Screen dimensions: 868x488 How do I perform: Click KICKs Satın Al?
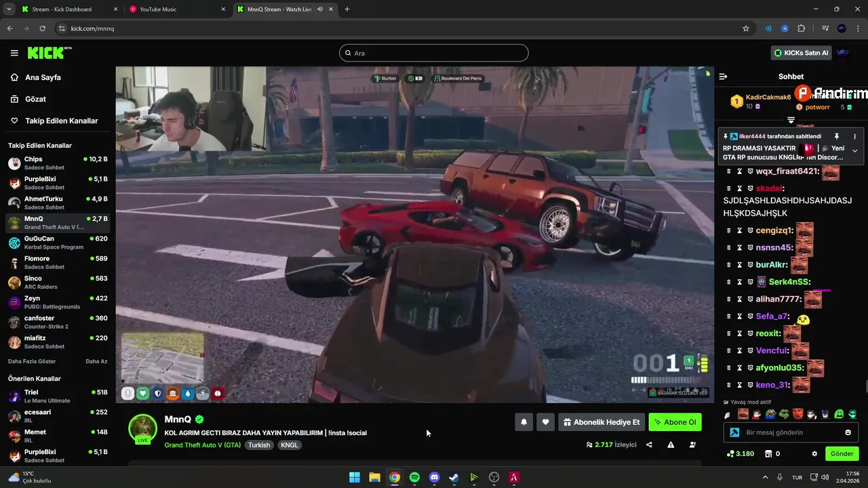point(801,53)
